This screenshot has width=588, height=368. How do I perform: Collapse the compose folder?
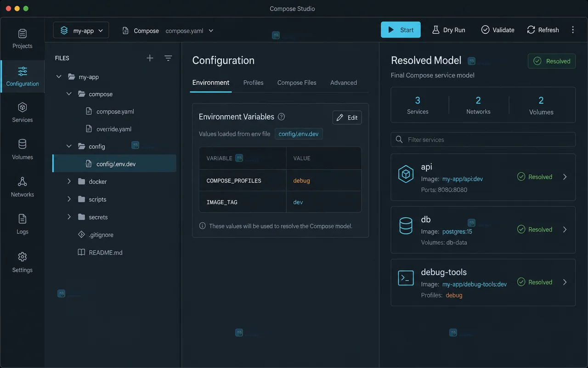[69, 94]
